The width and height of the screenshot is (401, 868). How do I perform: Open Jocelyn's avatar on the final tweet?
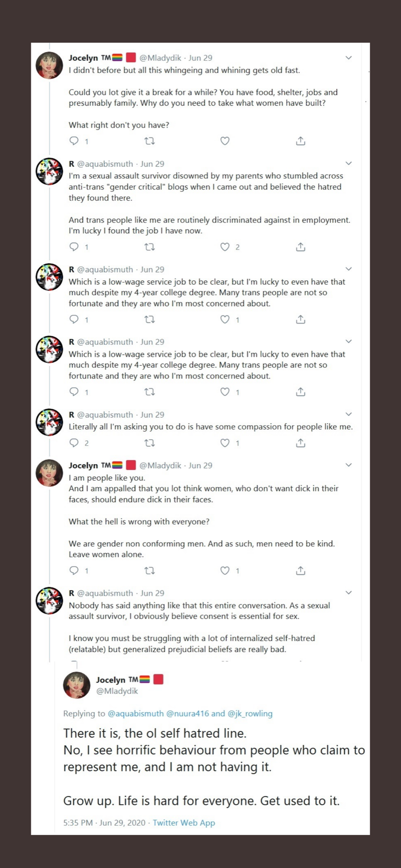77,685
